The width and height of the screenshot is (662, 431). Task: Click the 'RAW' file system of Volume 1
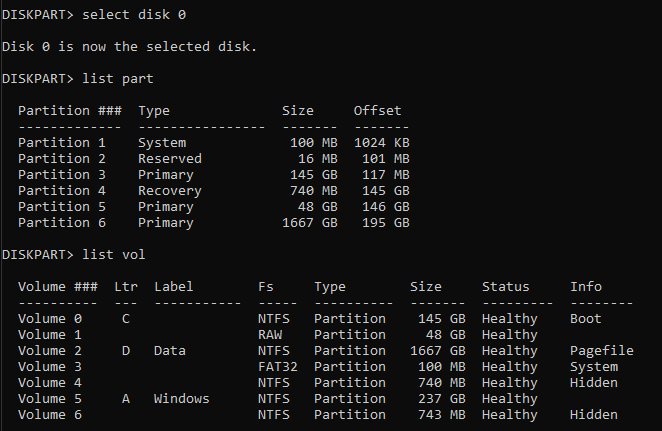click(x=270, y=335)
